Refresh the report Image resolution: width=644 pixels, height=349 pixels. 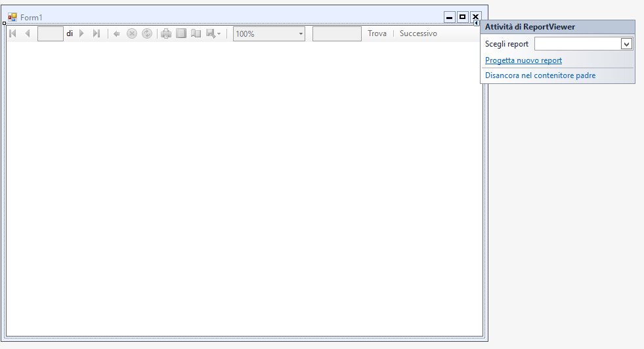(147, 33)
